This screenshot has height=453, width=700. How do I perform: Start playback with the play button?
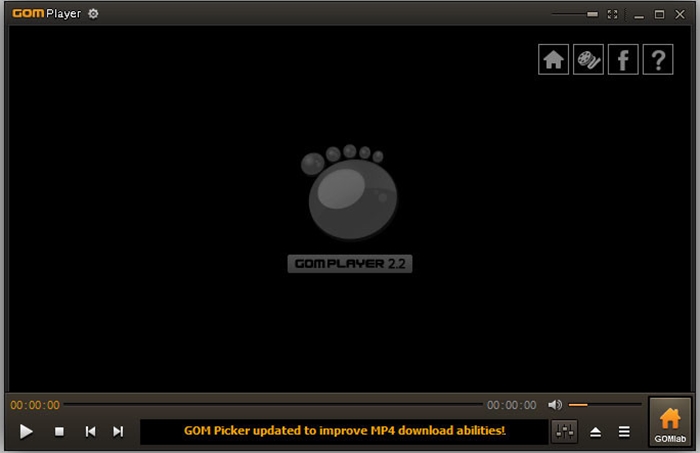point(26,432)
